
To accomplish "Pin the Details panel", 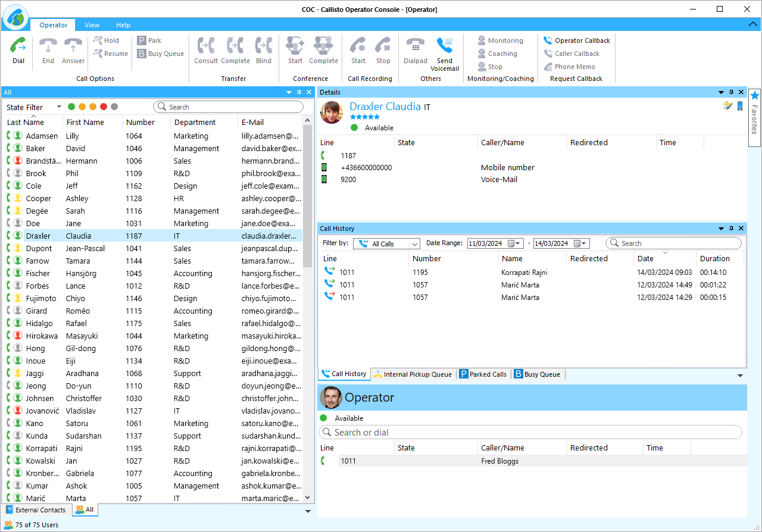I will 732,92.
